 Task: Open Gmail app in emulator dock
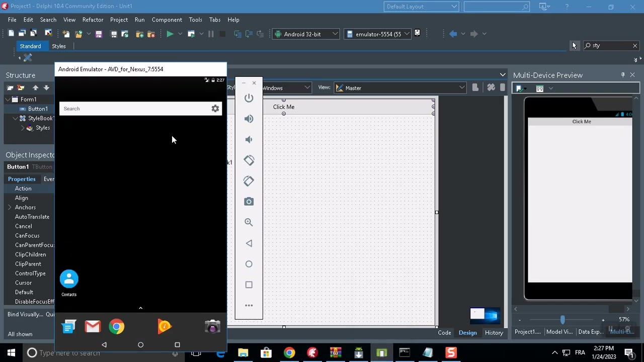93,327
